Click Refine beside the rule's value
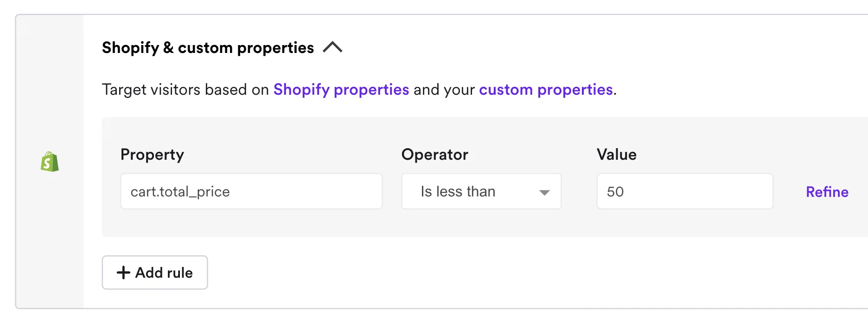Image resolution: width=868 pixels, height=326 pixels. [827, 192]
